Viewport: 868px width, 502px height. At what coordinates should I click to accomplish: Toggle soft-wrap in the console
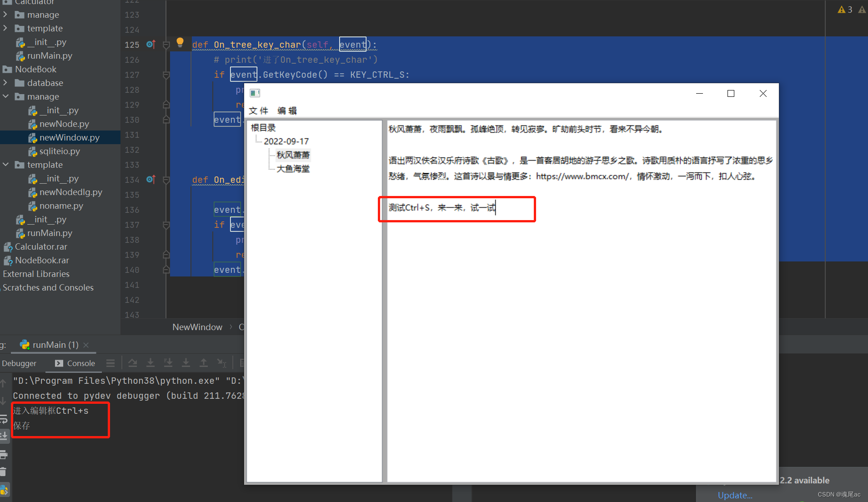point(4,419)
